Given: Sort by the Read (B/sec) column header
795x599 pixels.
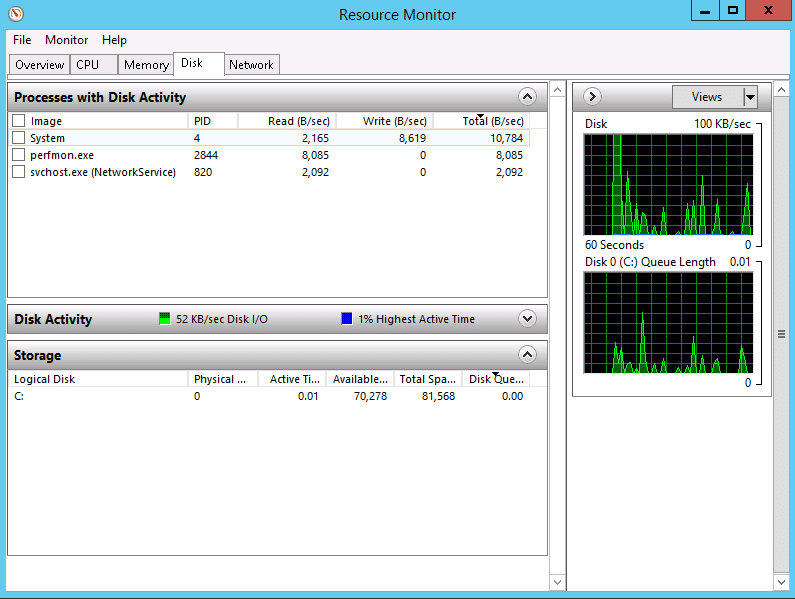Looking at the screenshot, I should pos(287,121).
